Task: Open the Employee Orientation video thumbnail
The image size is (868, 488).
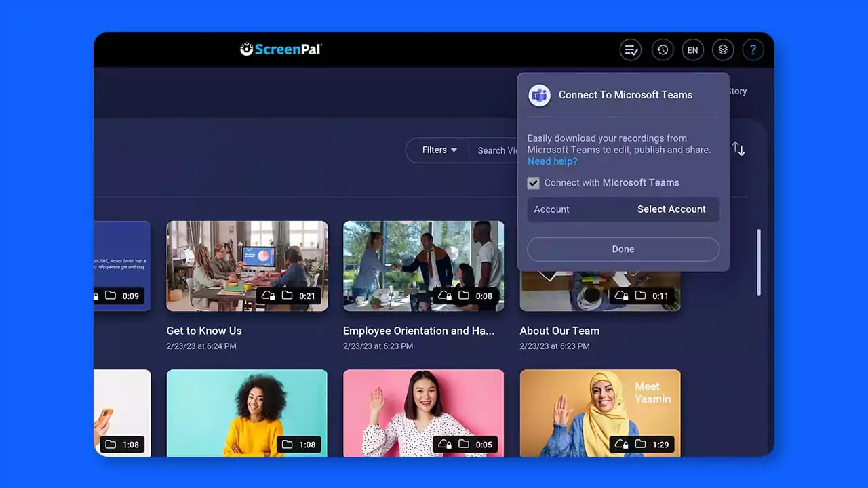Action: tap(424, 266)
